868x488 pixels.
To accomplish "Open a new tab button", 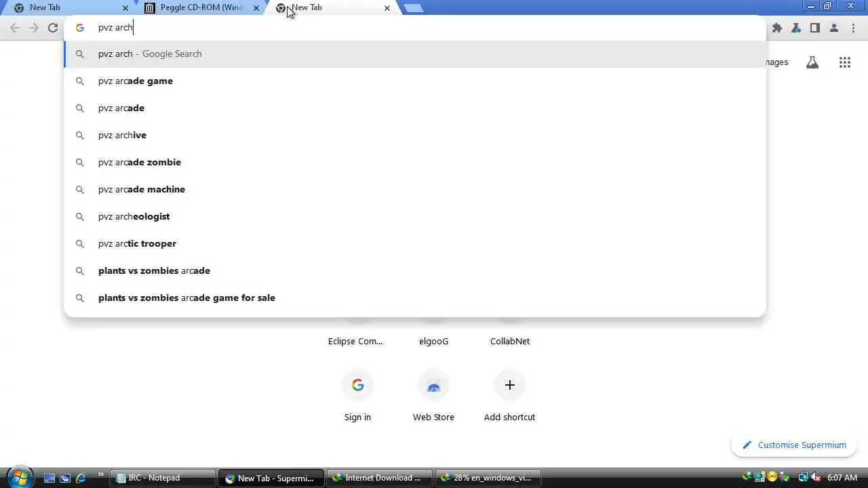I will [413, 8].
